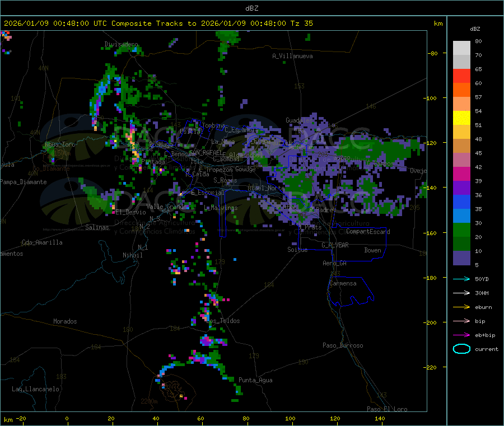Click the SAN_RAFAEL map label
504x426 pixels.
coord(205,152)
